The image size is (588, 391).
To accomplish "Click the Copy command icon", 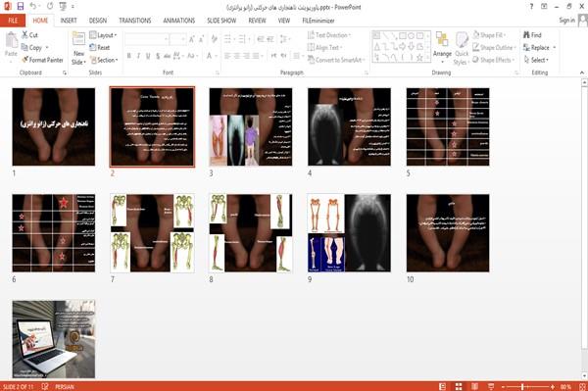I will 24,47.
